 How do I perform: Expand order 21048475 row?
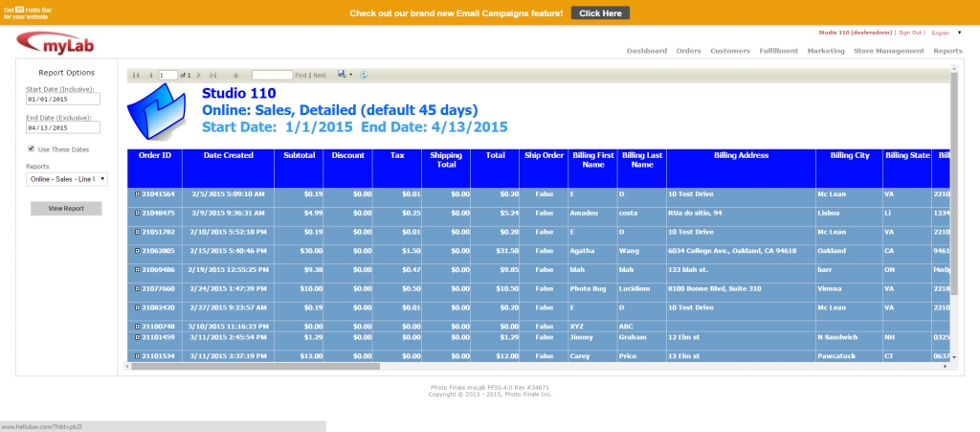pos(138,214)
